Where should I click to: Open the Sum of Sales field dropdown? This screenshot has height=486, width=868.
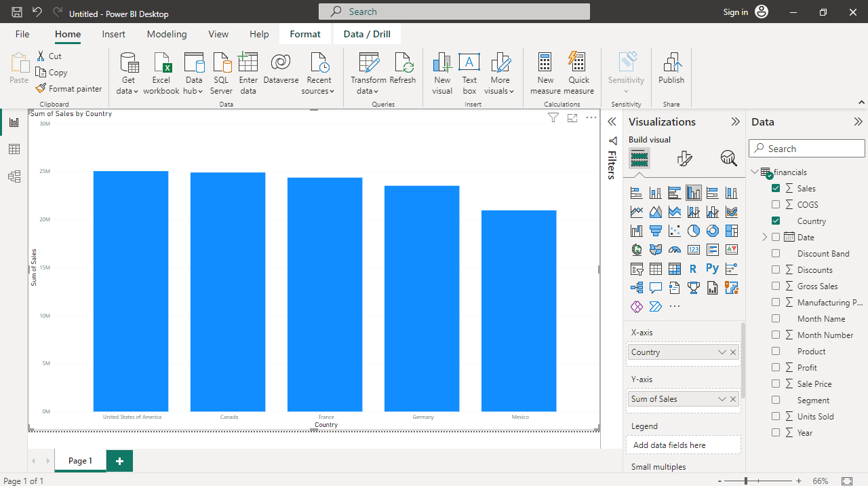722,399
